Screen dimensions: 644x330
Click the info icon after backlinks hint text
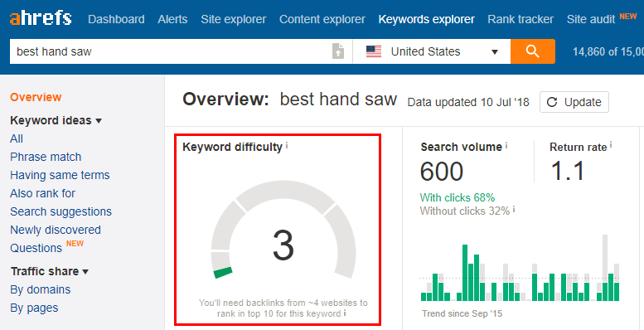pyautogui.click(x=345, y=313)
